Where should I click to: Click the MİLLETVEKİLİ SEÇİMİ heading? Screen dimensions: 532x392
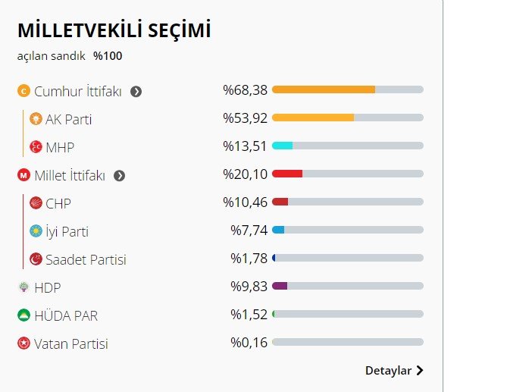tap(114, 30)
